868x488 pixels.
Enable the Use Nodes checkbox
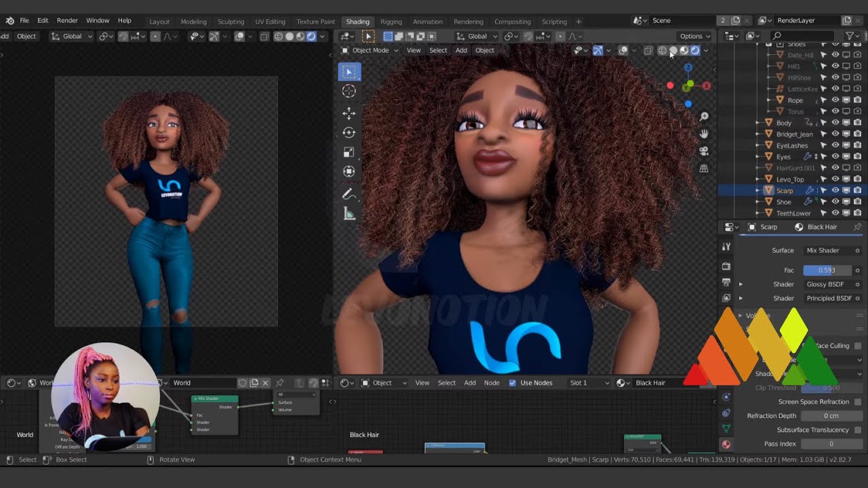click(513, 383)
